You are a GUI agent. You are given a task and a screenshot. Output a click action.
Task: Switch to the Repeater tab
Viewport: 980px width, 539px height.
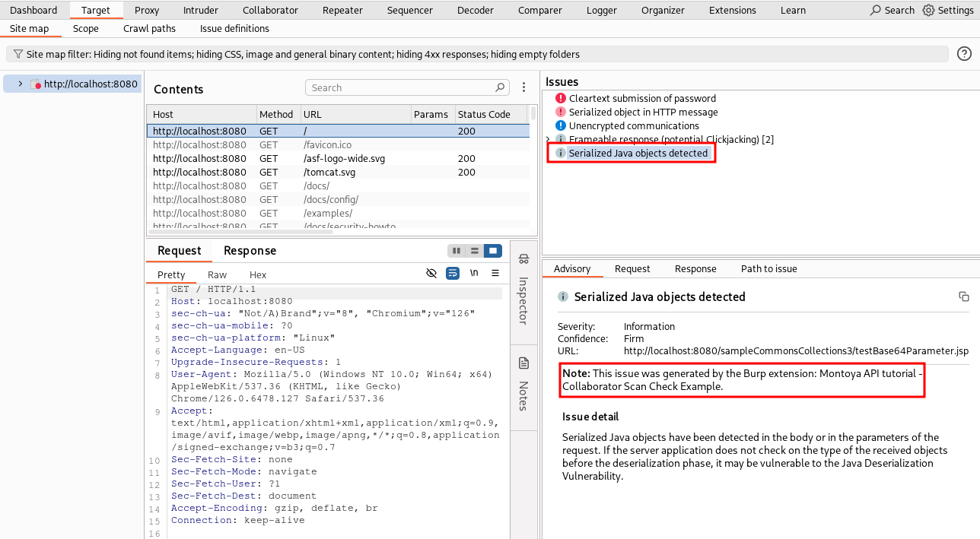point(342,10)
